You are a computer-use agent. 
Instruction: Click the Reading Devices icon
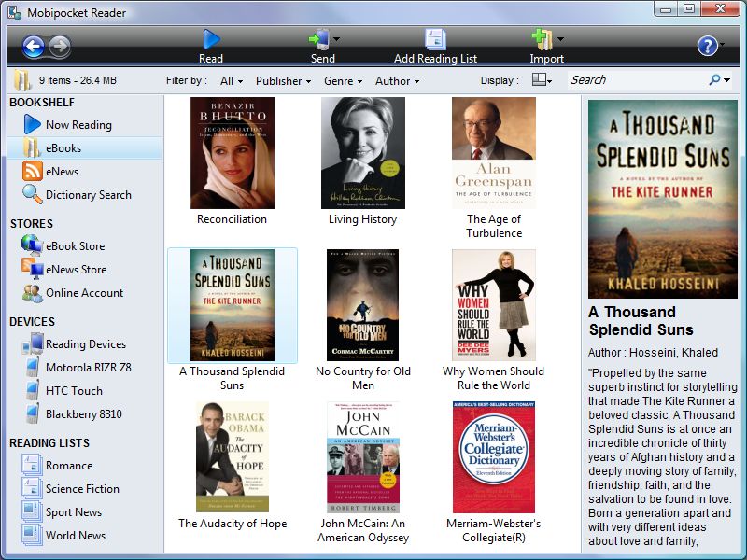coord(33,343)
